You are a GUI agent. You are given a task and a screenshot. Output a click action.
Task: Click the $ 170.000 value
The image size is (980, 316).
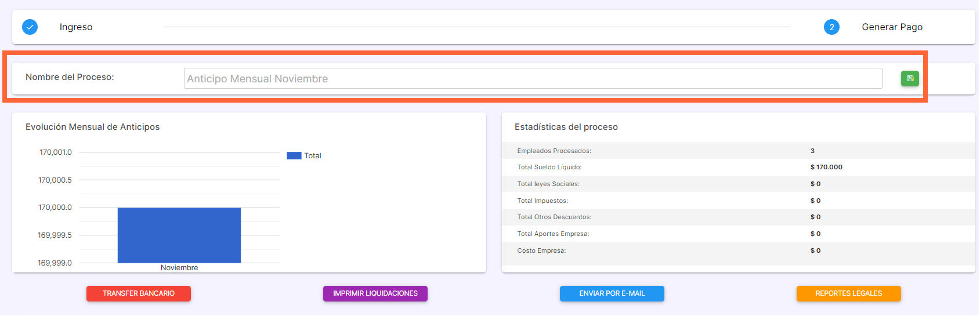[826, 167]
